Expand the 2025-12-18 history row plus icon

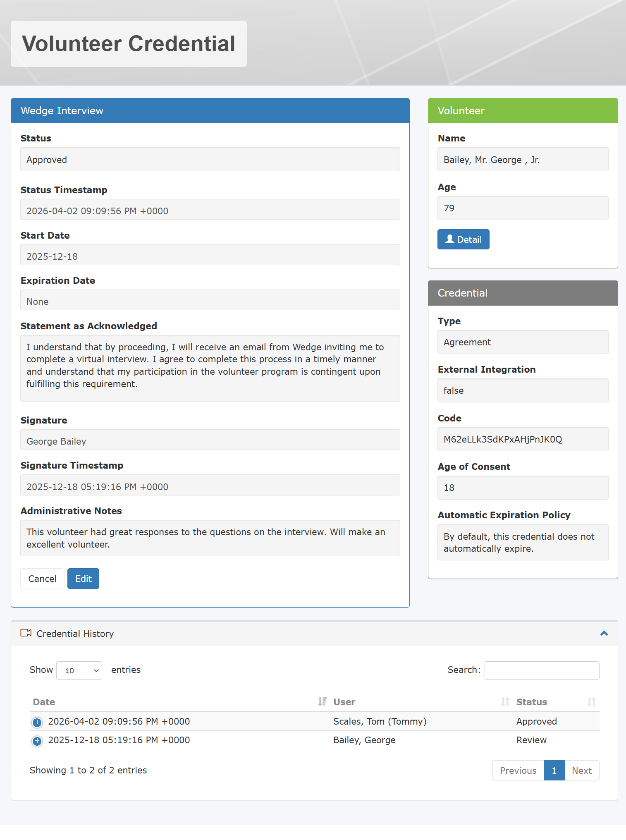click(x=37, y=741)
